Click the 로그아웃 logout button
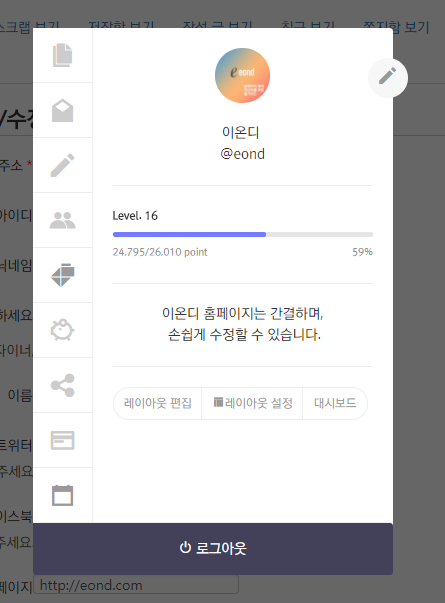Viewport: 445px width, 603px height. [x=213, y=548]
